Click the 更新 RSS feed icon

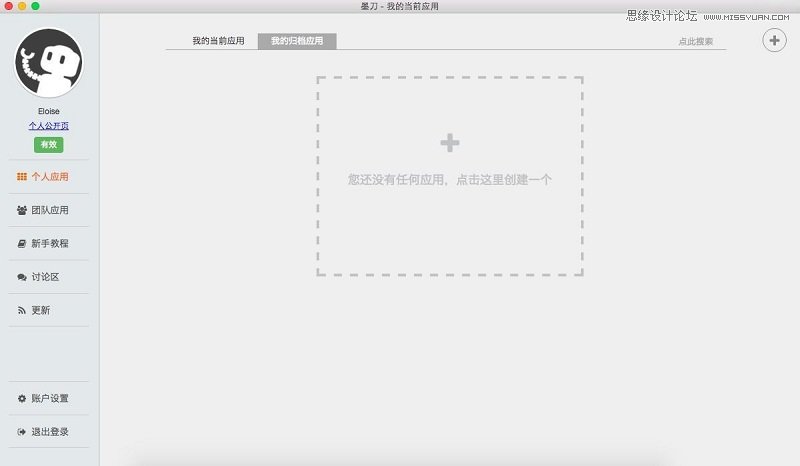pyautogui.click(x=21, y=310)
